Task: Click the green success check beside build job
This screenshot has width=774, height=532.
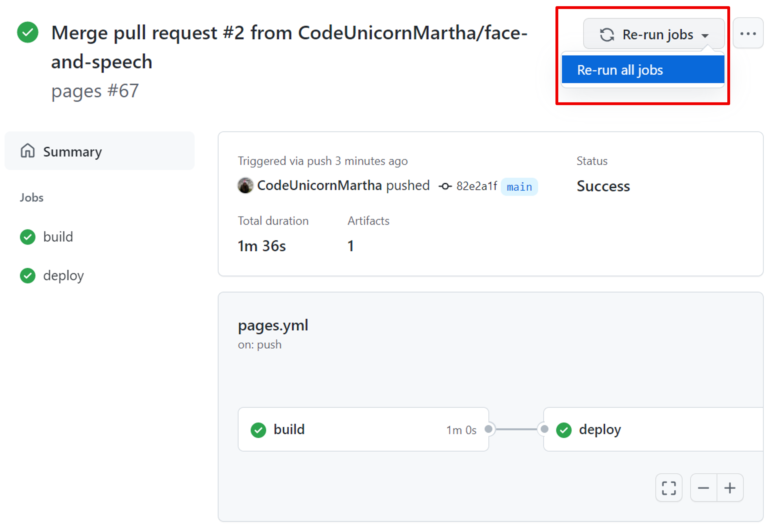Action: tap(28, 237)
